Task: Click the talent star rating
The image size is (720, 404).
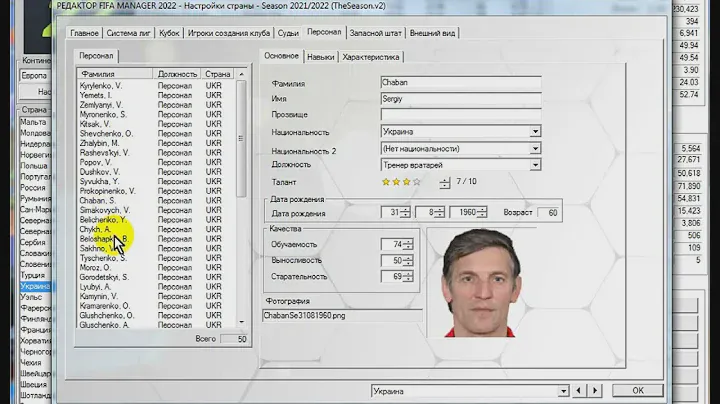Action: point(402,183)
